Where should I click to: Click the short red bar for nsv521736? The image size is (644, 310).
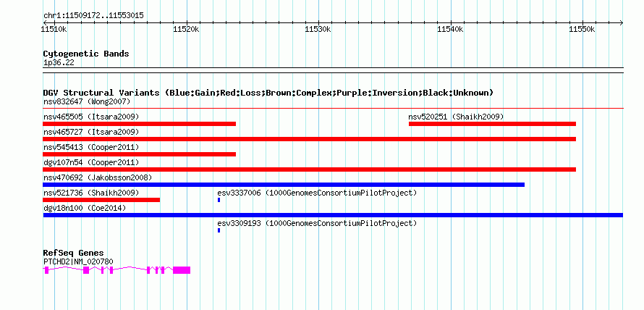coord(101,200)
